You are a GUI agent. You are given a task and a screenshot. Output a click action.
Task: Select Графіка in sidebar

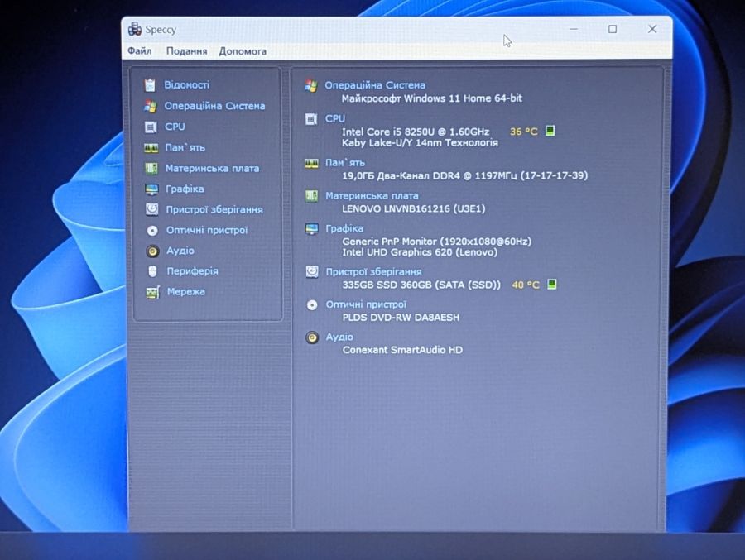tap(185, 189)
